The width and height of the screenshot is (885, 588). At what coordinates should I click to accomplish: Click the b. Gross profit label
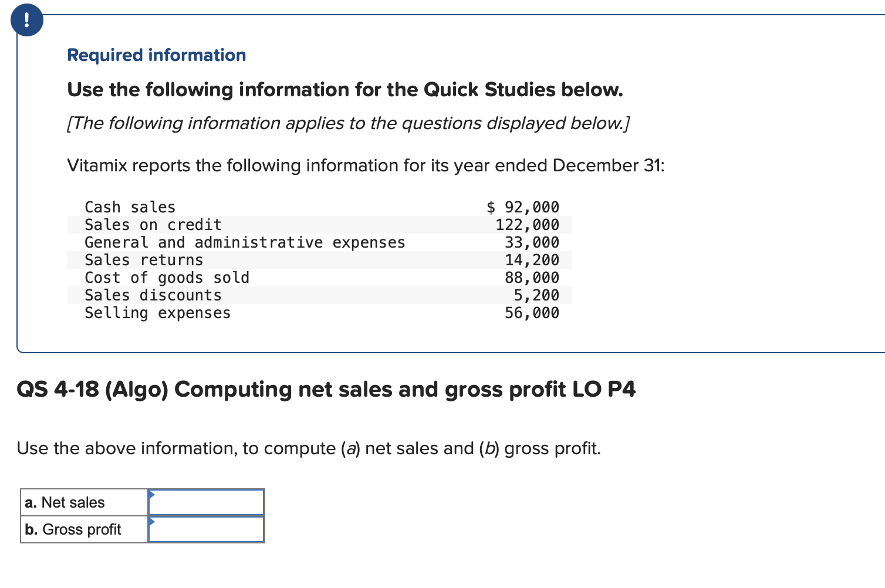[x=72, y=529]
